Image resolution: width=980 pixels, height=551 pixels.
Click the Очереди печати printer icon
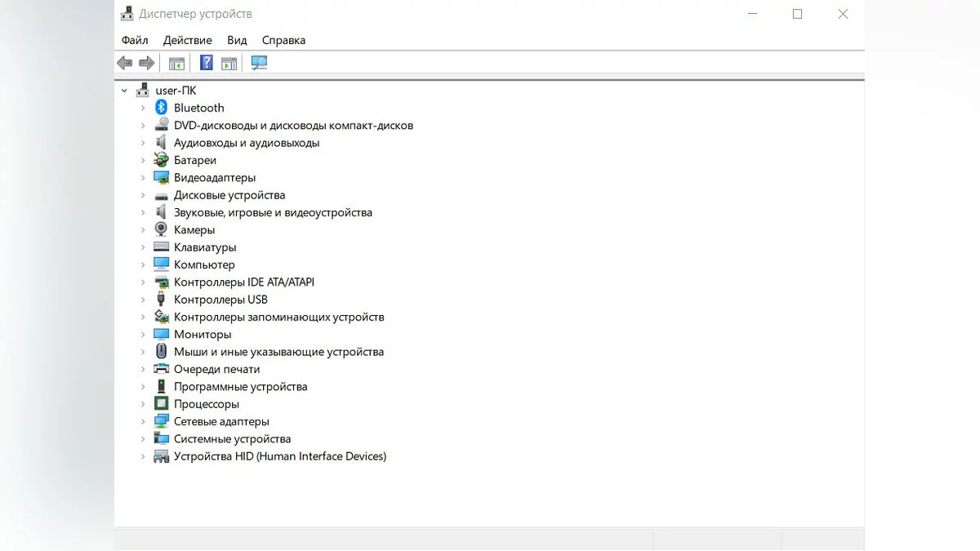click(161, 369)
